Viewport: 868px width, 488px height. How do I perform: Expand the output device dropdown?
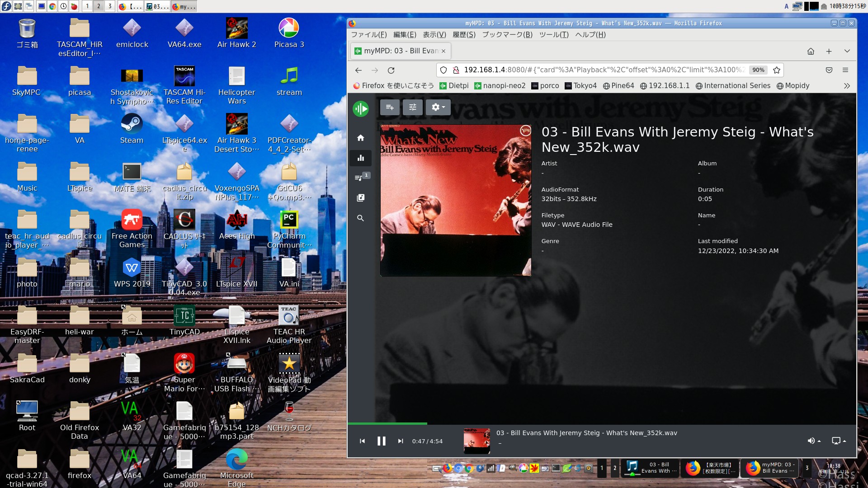point(839,441)
